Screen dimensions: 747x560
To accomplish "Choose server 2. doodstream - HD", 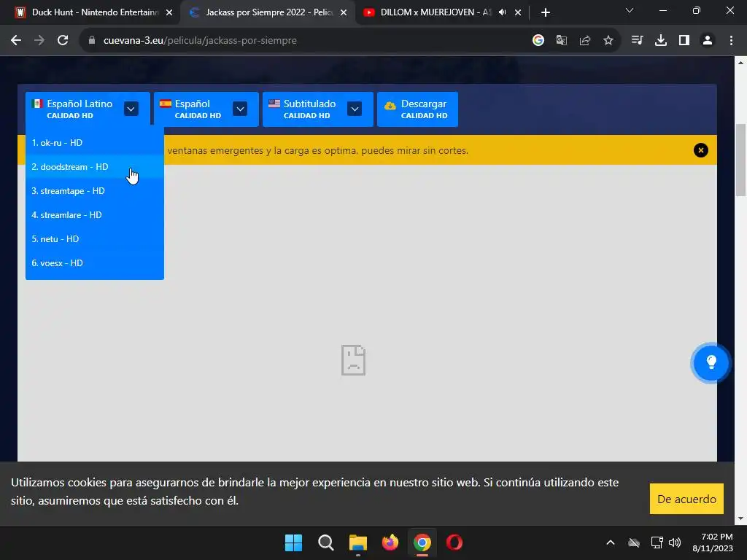I will (94, 167).
